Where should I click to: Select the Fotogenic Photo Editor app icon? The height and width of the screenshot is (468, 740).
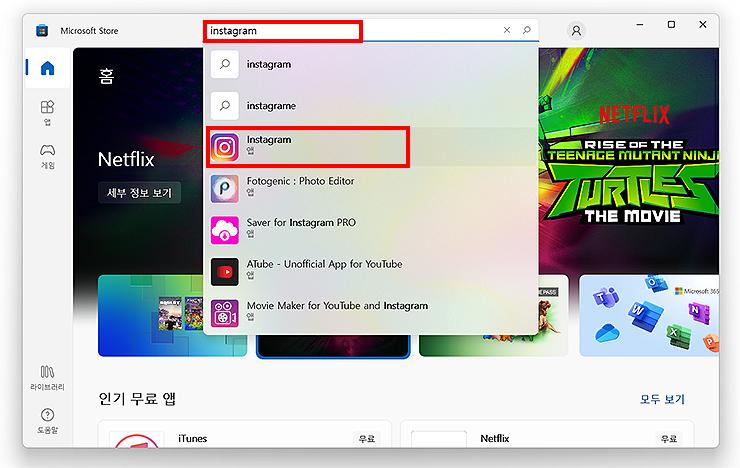[225, 189]
